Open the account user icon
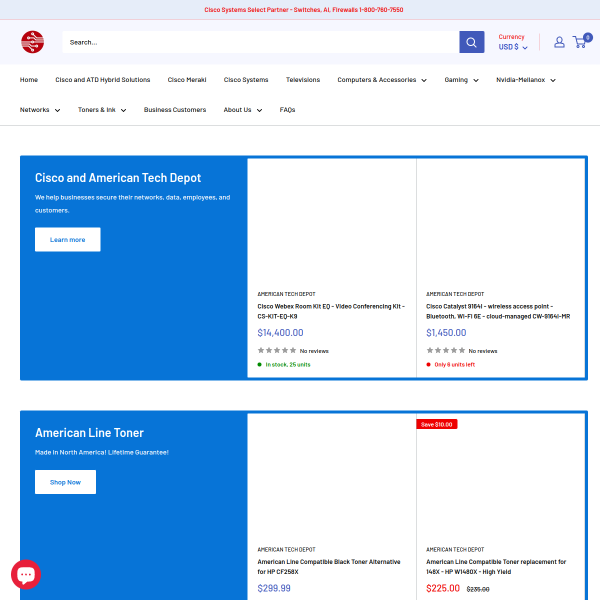Screen dimensions: 600x600 [559, 42]
